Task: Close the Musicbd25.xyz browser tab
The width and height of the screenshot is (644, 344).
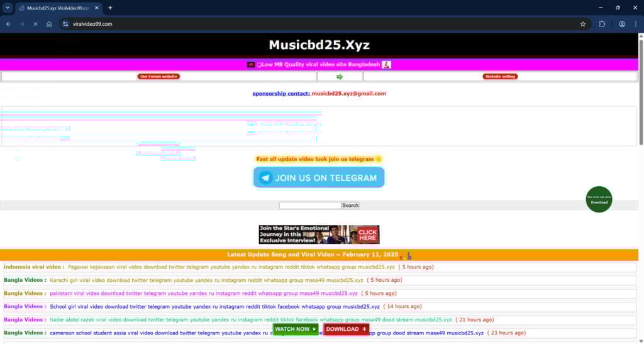Action: tap(96, 8)
